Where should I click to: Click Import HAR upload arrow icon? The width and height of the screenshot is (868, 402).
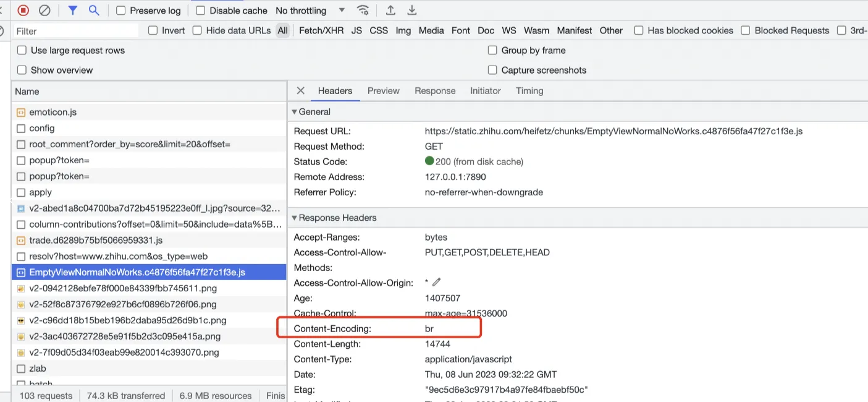390,10
